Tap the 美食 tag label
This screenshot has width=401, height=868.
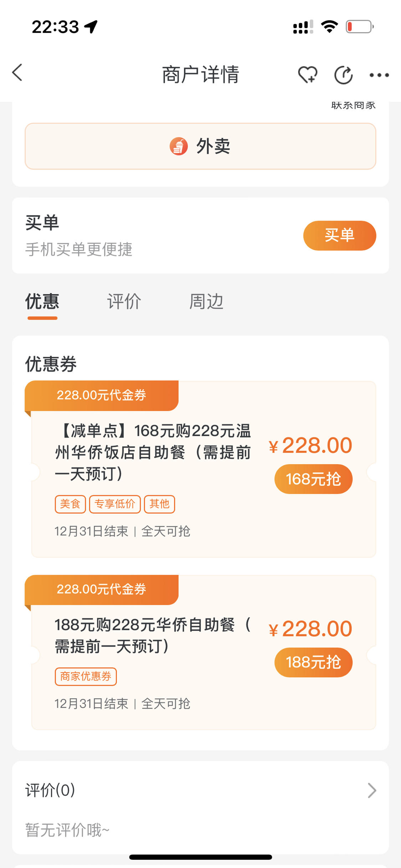[70, 504]
